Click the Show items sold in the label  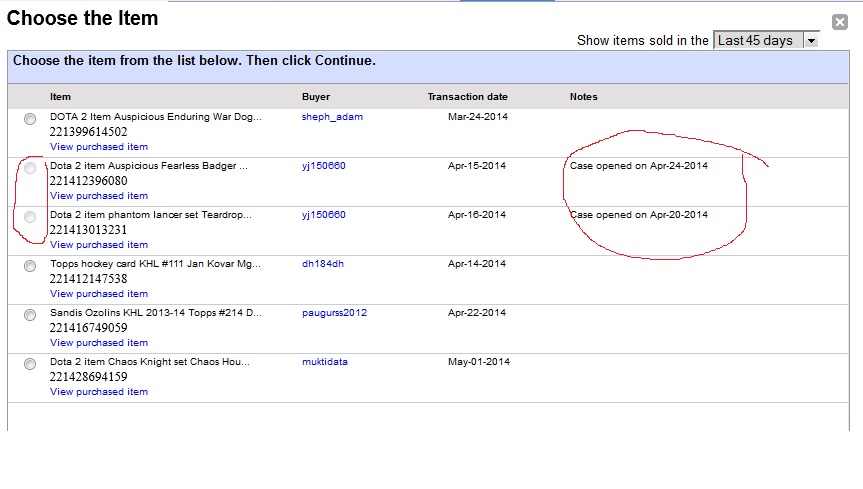[642, 41]
